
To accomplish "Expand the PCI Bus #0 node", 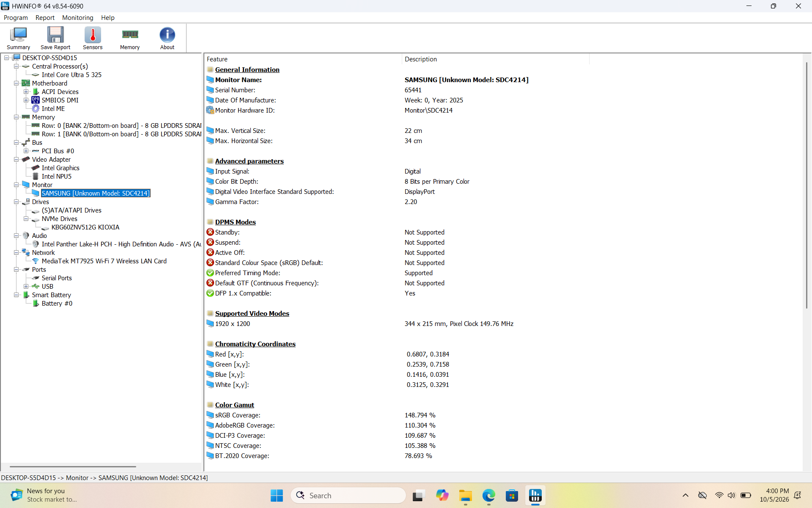I will coord(26,151).
